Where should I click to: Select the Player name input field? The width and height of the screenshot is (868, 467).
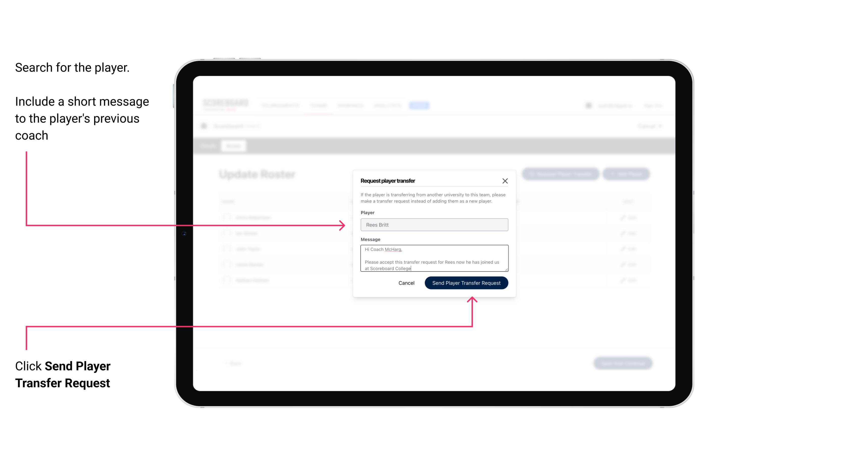(434, 224)
